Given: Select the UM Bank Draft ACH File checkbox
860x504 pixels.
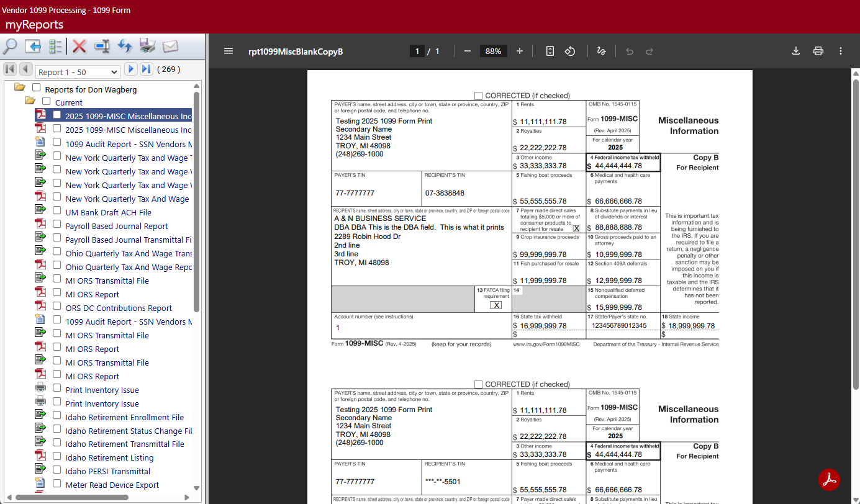Looking at the screenshot, I should tap(57, 212).
